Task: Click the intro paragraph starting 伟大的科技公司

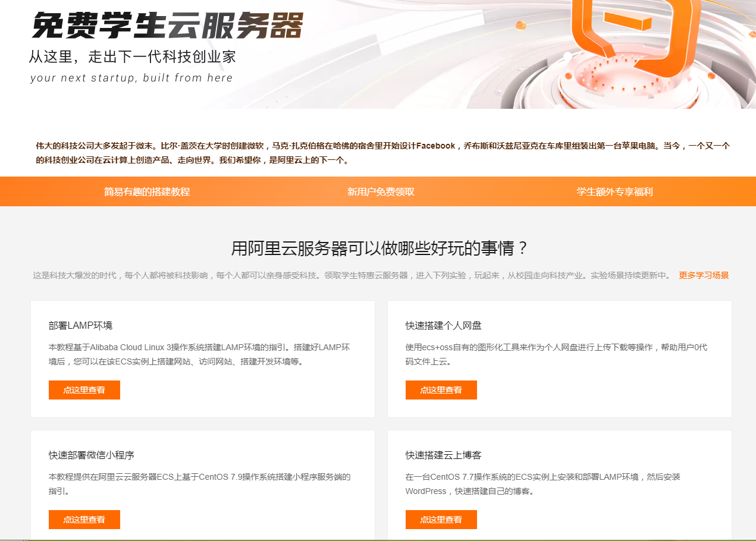Action: pos(382,153)
